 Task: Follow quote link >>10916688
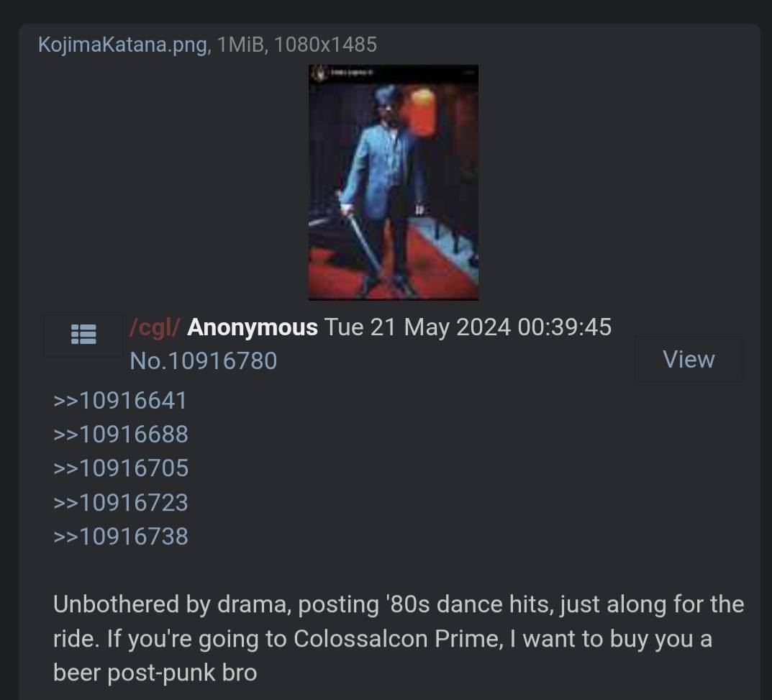121,435
